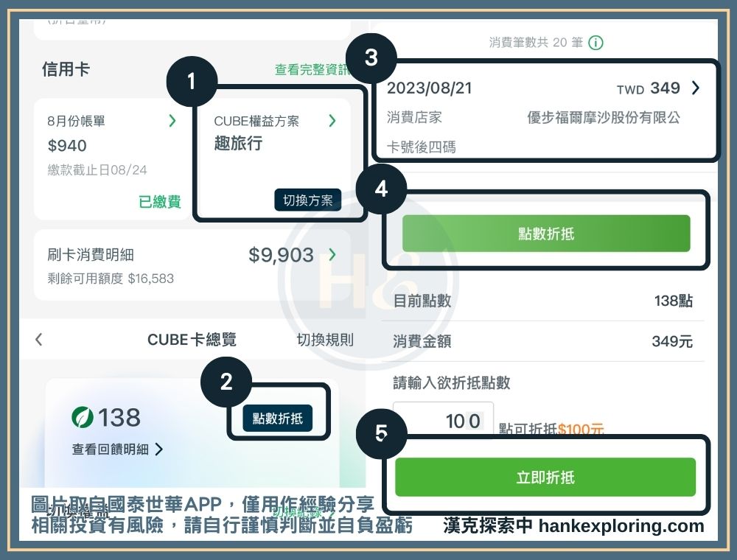Click the $9,903 spending total

pyautogui.click(x=281, y=255)
